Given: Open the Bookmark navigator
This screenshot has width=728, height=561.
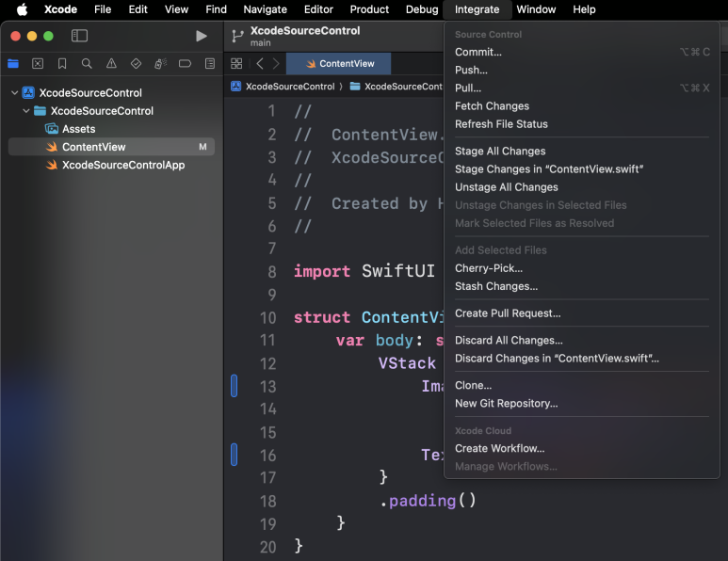Looking at the screenshot, I should point(62,64).
